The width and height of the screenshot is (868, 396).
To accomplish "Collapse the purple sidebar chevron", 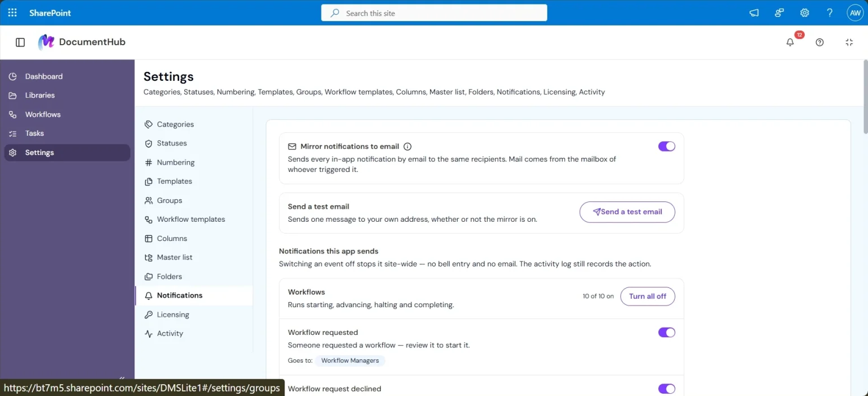I will (122, 378).
